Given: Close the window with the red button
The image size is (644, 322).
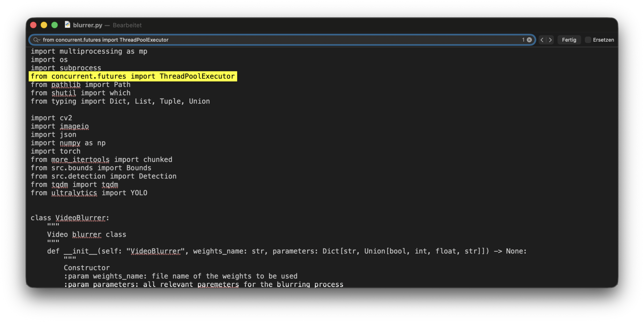Looking at the screenshot, I should pyautogui.click(x=34, y=25).
